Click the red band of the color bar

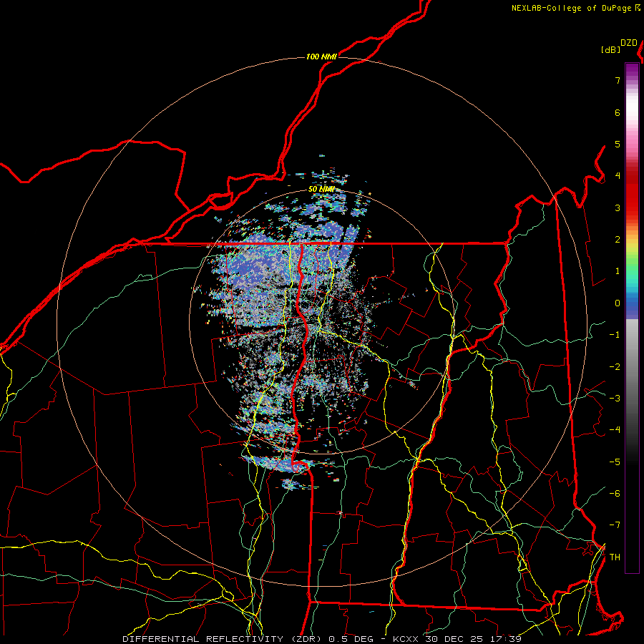(632, 193)
